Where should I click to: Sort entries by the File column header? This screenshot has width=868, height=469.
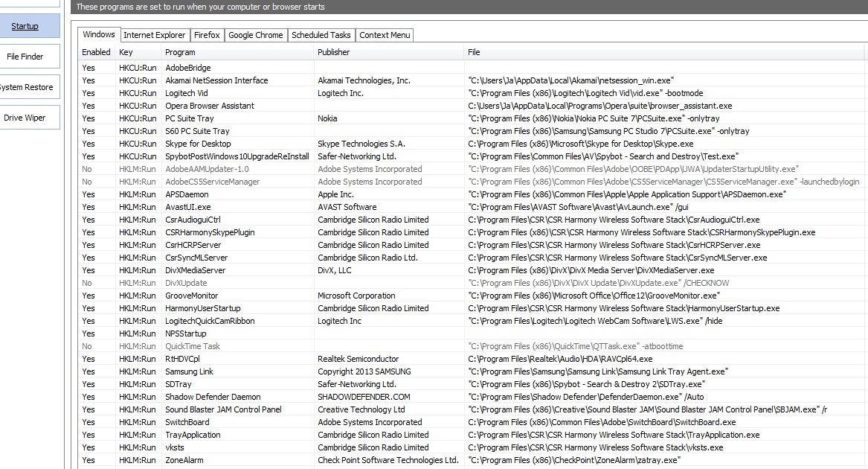(x=663, y=52)
